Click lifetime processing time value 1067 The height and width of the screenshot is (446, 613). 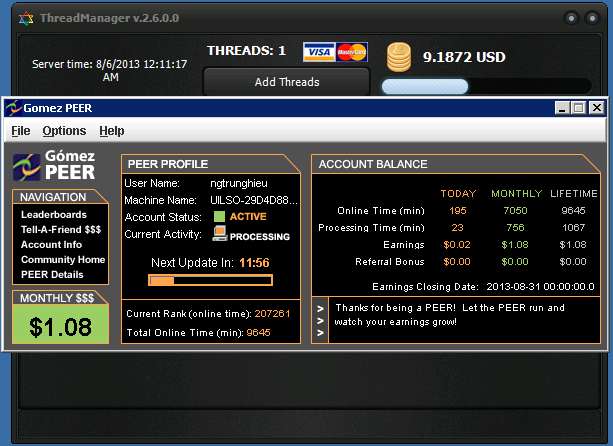(x=573, y=227)
